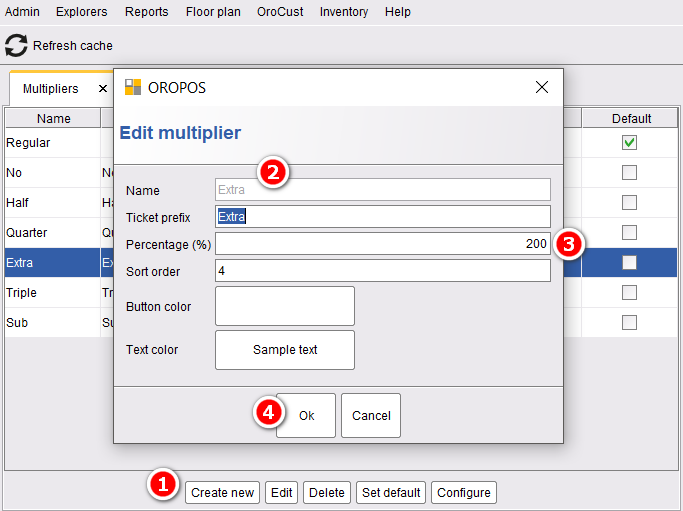
Task: Click the disabled Name field showing Extra
Action: click(383, 190)
